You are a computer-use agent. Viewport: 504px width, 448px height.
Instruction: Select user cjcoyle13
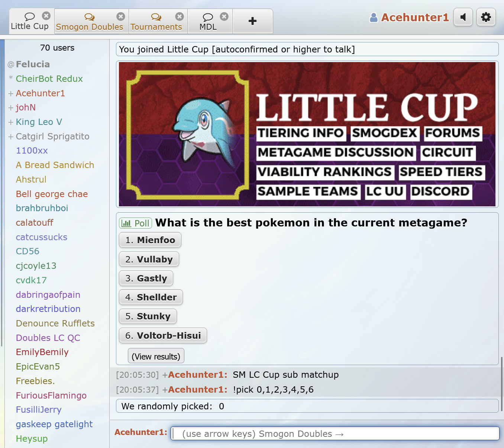click(x=36, y=266)
